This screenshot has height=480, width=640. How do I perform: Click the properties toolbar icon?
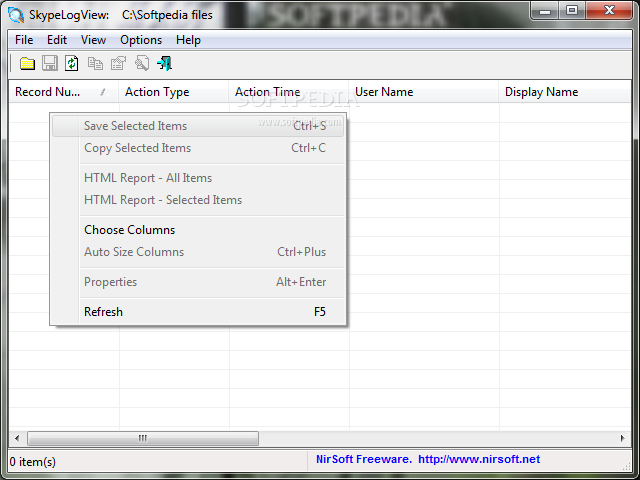[x=118, y=64]
